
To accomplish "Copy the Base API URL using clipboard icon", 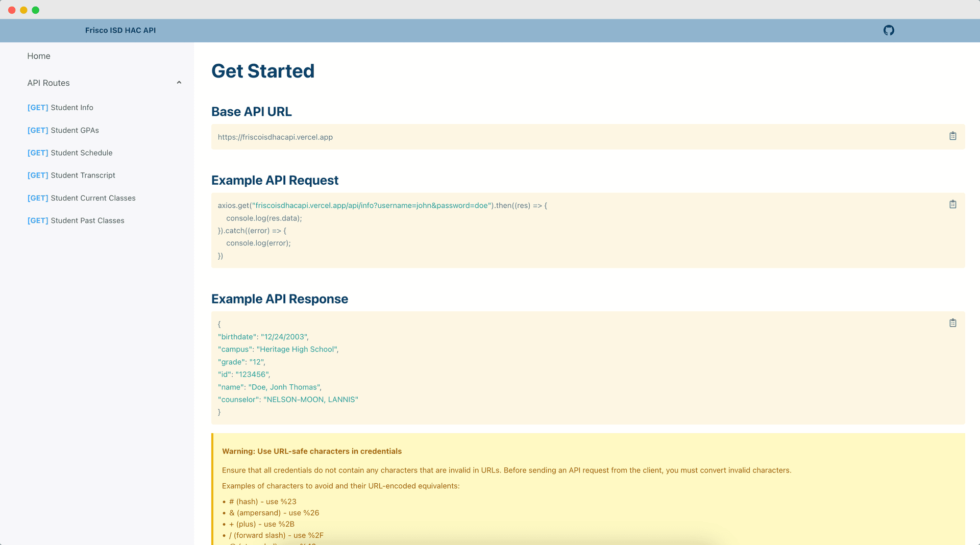I will [x=952, y=136].
